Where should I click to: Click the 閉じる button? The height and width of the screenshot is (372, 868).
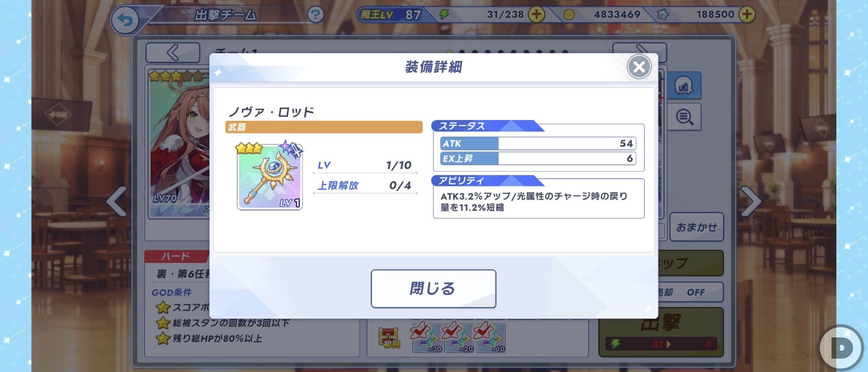(x=433, y=289)
